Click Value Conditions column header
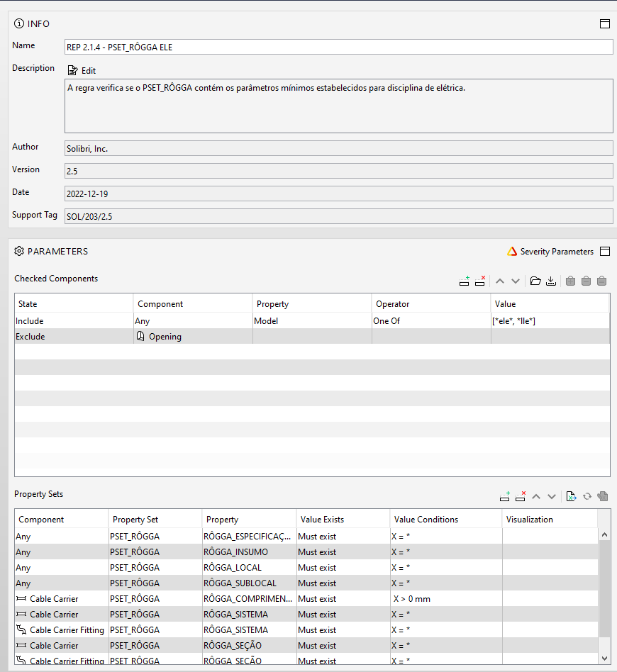The height and width of the screenshot is (672, 617). [x=446, y=520]
